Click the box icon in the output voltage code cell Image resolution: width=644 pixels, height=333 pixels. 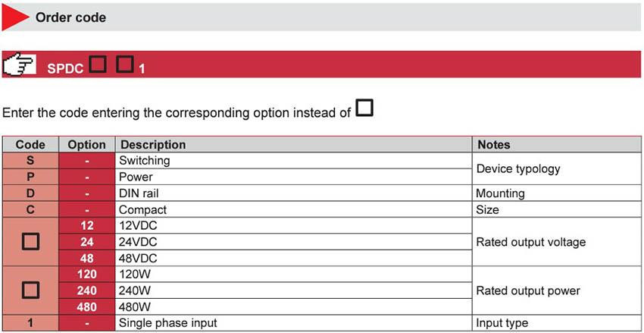pos(31,242)
